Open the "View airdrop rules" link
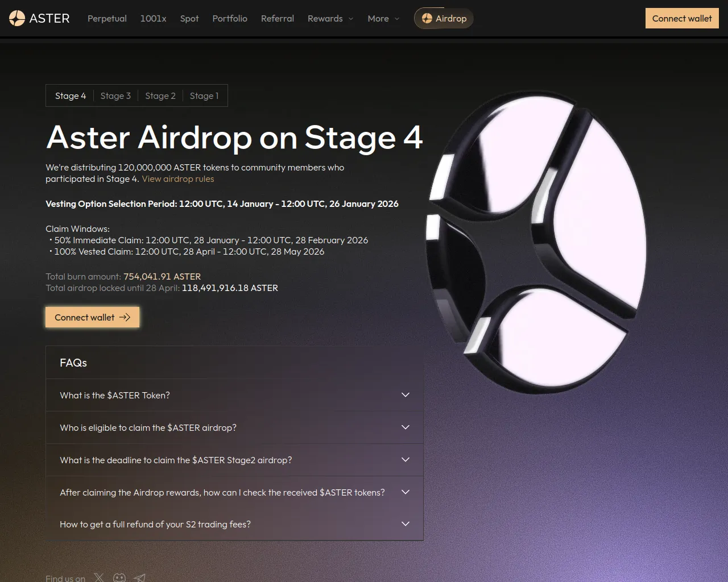The width and height of the screenshot is (728, 582). tap(178, 178)
